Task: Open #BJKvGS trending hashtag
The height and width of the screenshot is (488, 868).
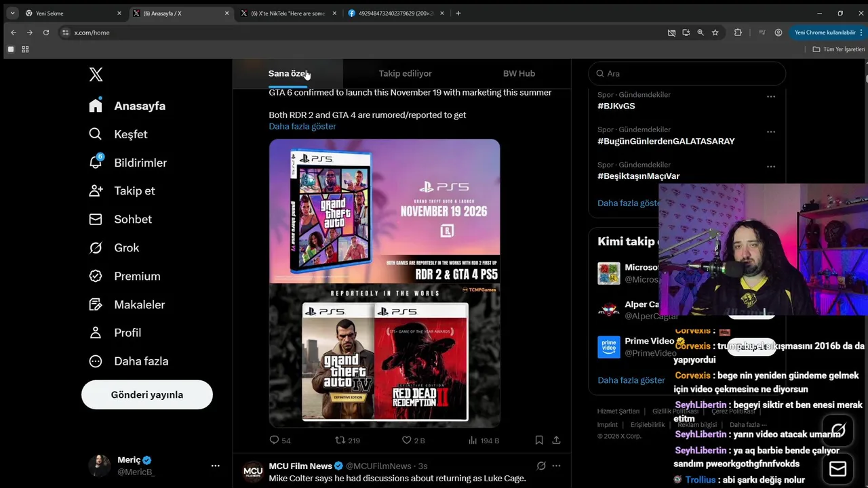Action: coord(616,106)
